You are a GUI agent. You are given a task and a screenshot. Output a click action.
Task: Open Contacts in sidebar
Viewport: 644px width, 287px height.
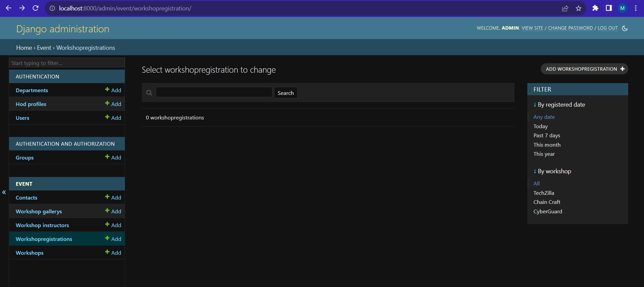[x=26, y=198]
